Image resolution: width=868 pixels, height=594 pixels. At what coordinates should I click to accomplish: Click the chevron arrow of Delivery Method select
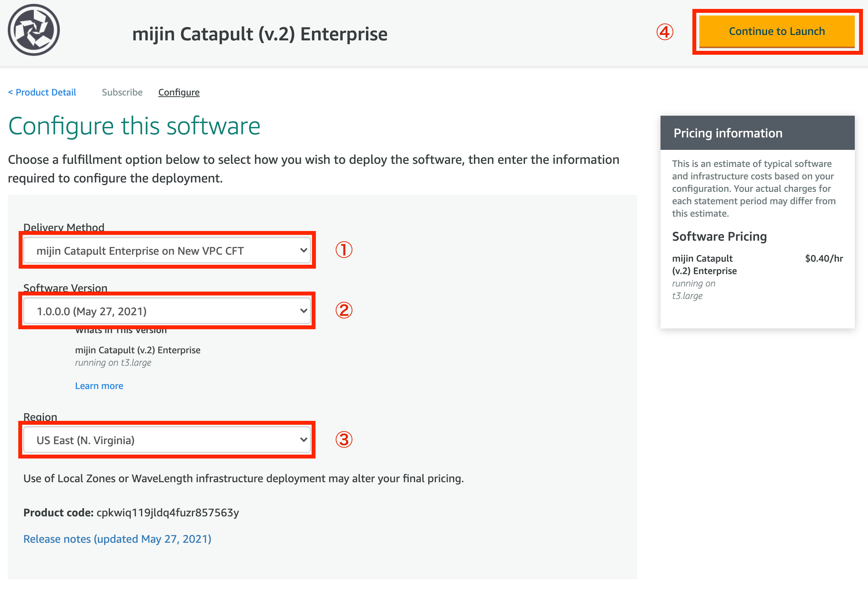[x=304, y=250]
